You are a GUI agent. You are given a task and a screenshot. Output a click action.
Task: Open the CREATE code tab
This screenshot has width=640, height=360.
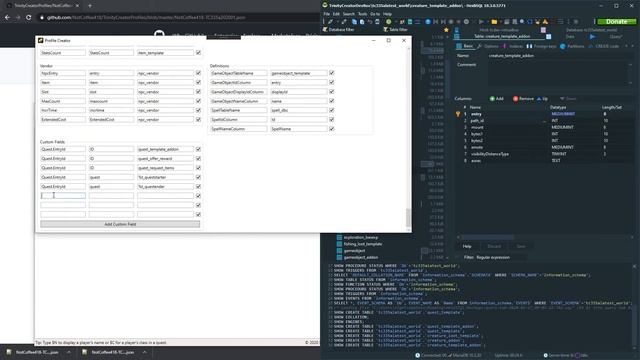pos(604,46)
